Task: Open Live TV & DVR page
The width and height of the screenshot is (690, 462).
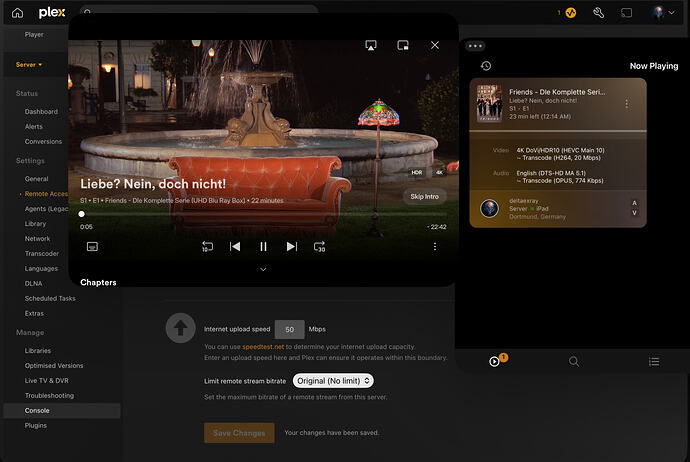Action: [x=47, y=381]
